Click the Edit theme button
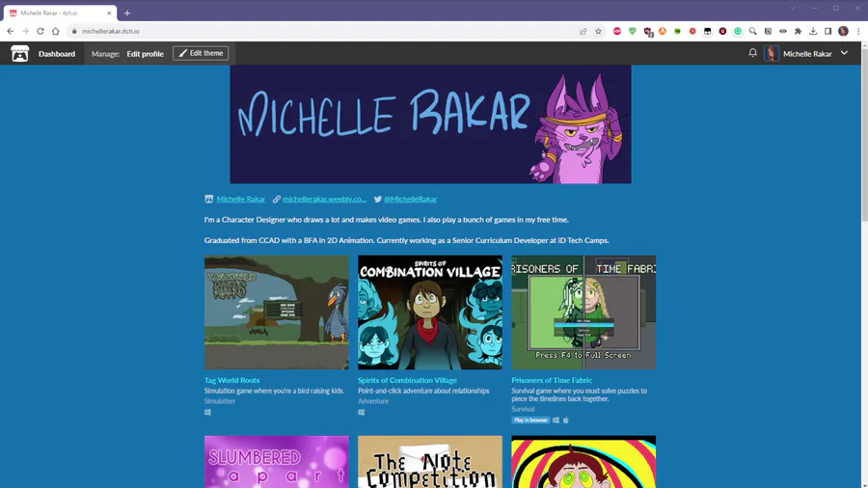This screenshot has height=488, width=868. pos(201,53)
